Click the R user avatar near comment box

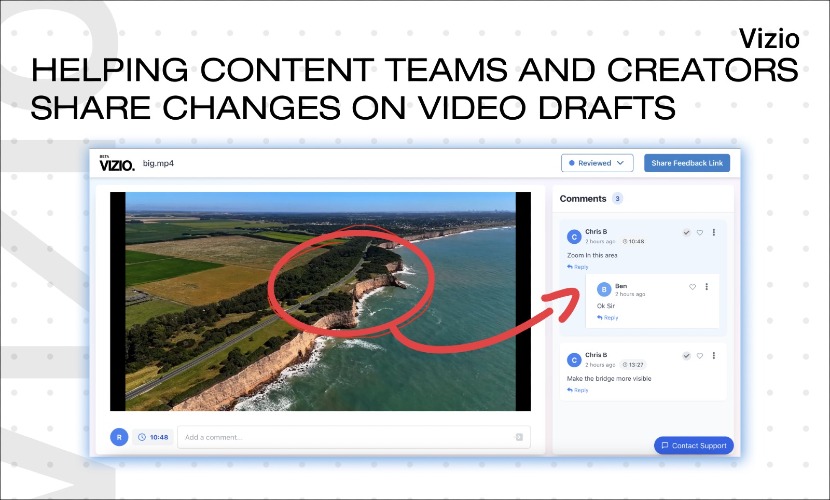click(119, 437)
